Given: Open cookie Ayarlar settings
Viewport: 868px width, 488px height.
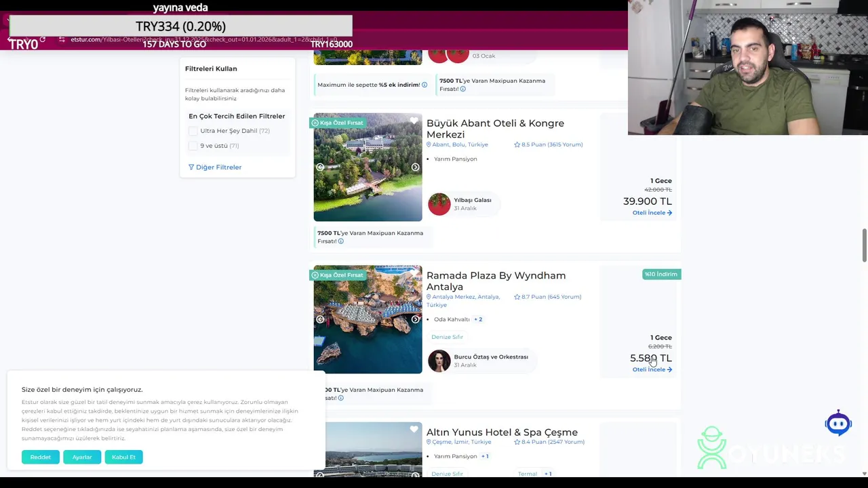Looking at the screenshot, I should coord(82,457).
